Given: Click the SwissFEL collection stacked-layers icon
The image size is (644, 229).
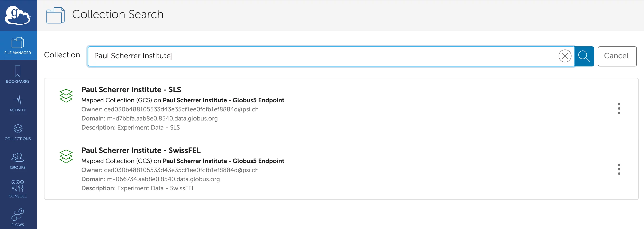Looking at the screenshot, I should (66, 156).
